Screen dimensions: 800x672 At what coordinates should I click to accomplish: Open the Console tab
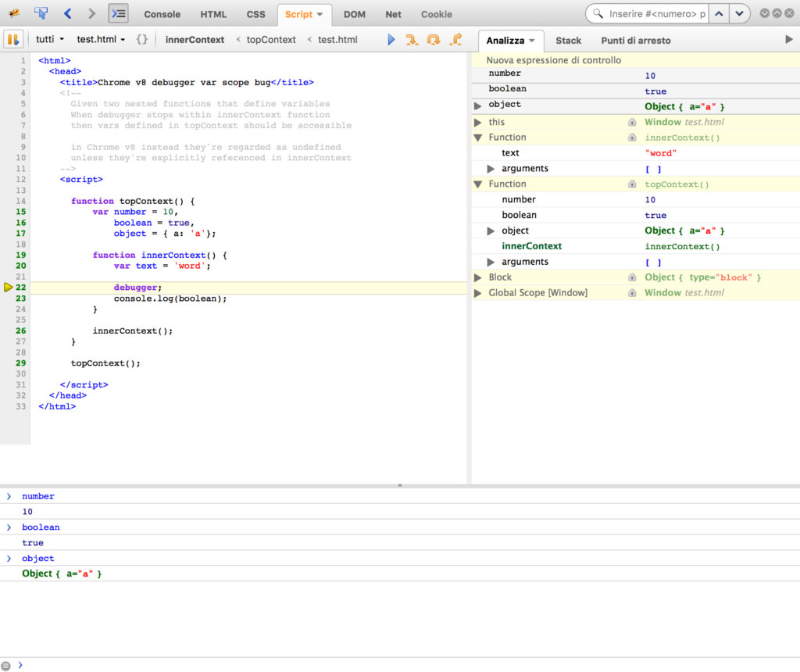[162, 14]
